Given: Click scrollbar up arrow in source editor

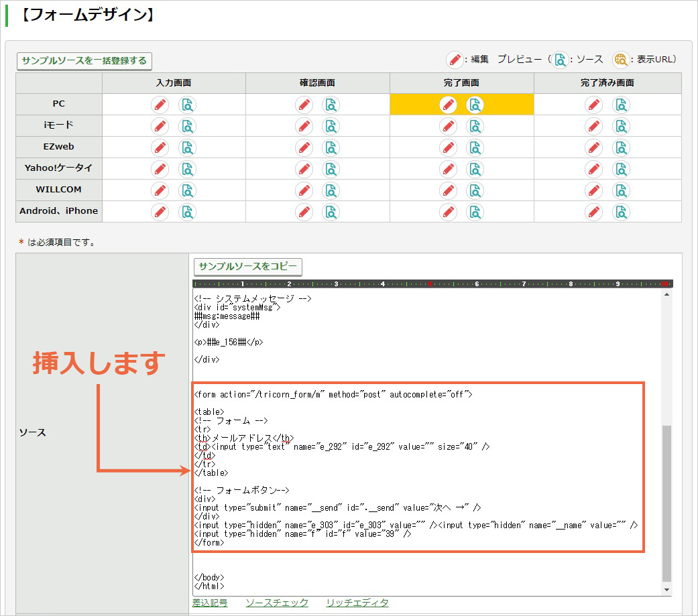Looking at the screenshot, I should (666, 294).
